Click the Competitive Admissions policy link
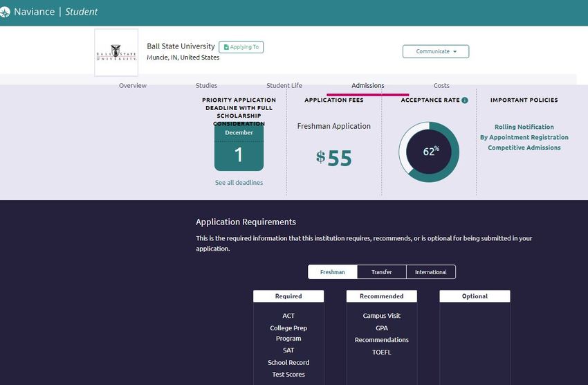The width and height of the screenshot is (588, 385). (524, 148)
